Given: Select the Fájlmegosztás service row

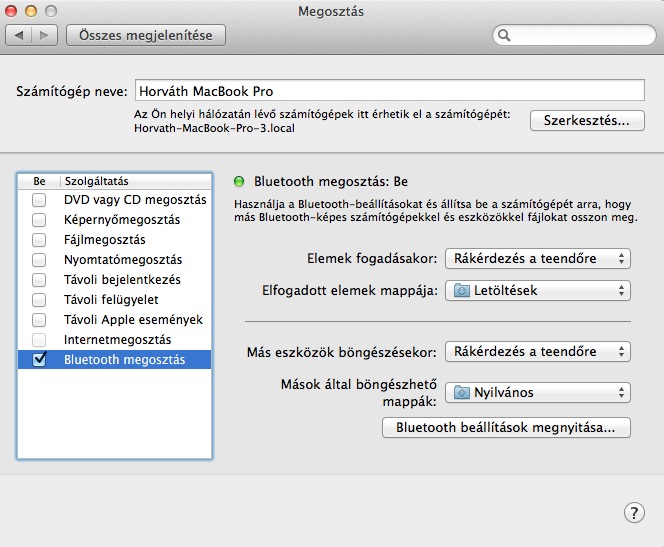Looking at the screenshot, I should pyautogui.click(x=114, y=240).
